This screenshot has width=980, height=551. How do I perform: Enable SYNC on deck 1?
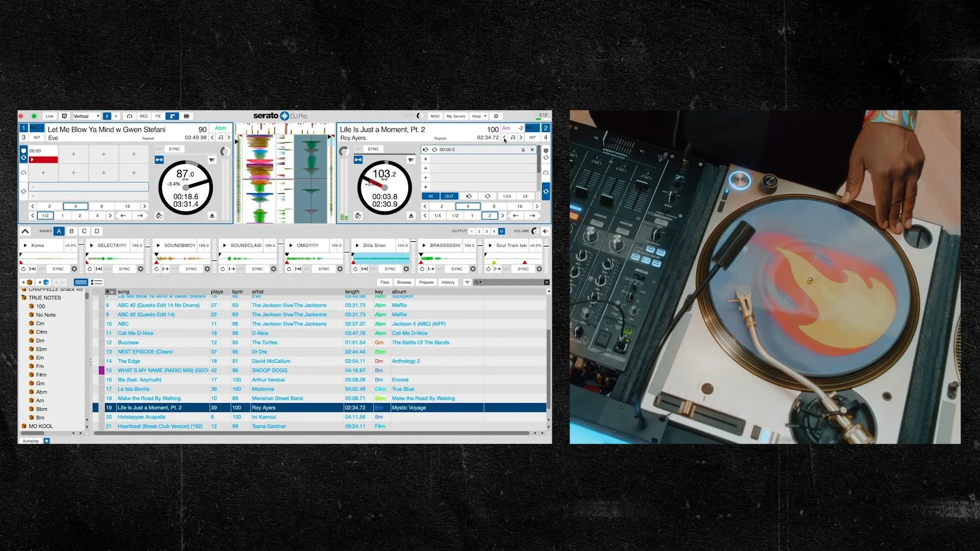175,149
